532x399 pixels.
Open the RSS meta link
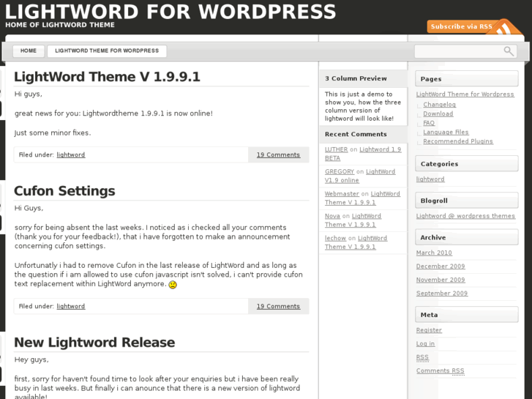coord(422,357)
